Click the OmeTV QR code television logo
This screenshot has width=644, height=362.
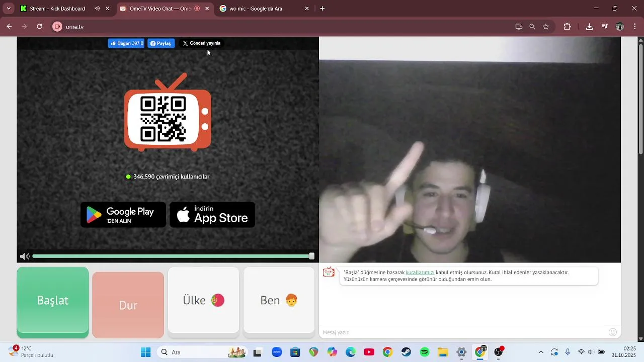click(168, 112)
